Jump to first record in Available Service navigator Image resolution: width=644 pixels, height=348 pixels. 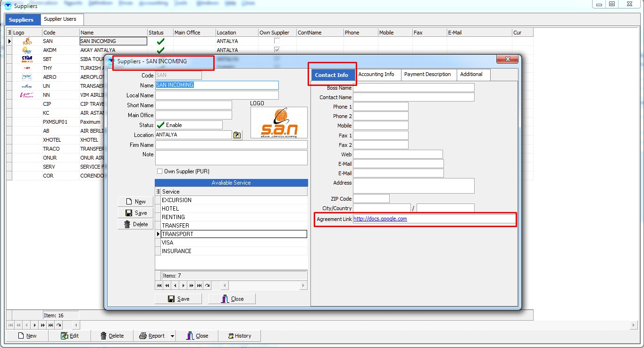click(x=159, y=286)
